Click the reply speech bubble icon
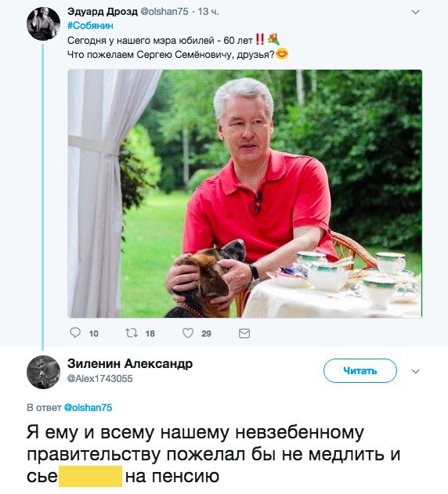Viewport: 448px width, 494px height. (x=75, y=333)
